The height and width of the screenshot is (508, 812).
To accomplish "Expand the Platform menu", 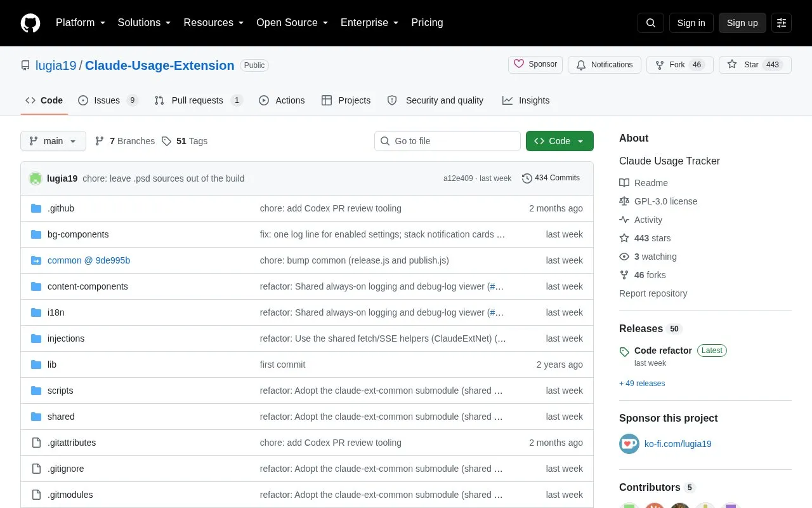I will (x=81, y=23).
